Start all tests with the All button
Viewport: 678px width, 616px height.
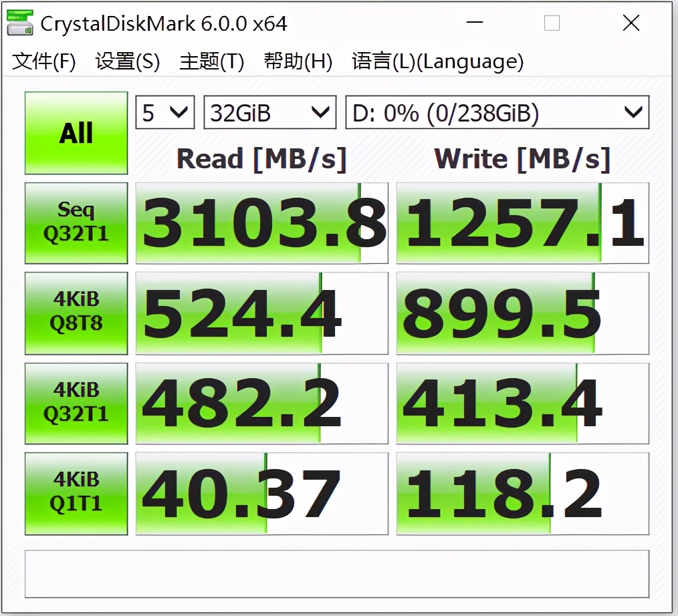click(76, 132)
